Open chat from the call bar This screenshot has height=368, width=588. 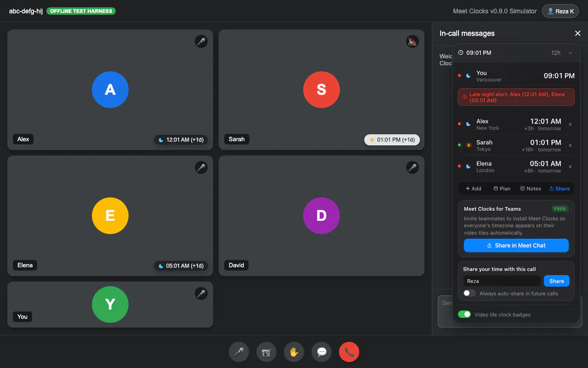pos(322,352)
